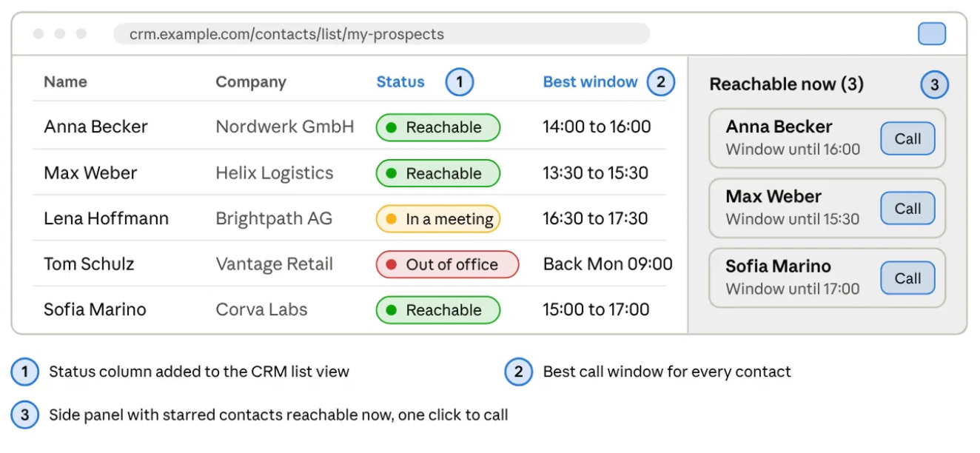Click the In a meeting status badge
Screen dimensions: 980x453
pyautogui.click(x=438, y=219)
